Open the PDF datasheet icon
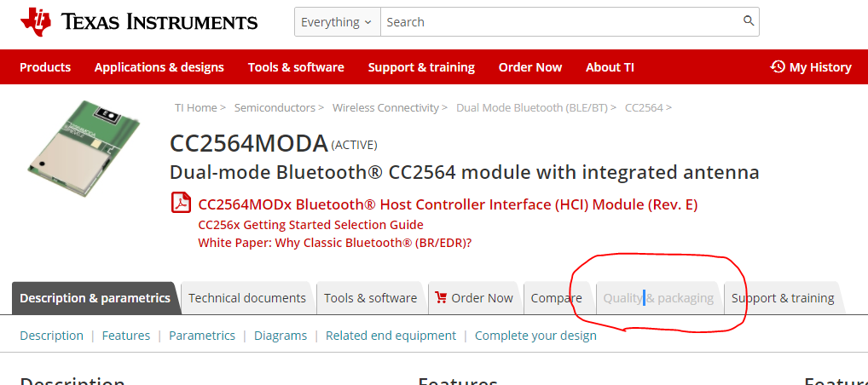 tap(181, 204)
